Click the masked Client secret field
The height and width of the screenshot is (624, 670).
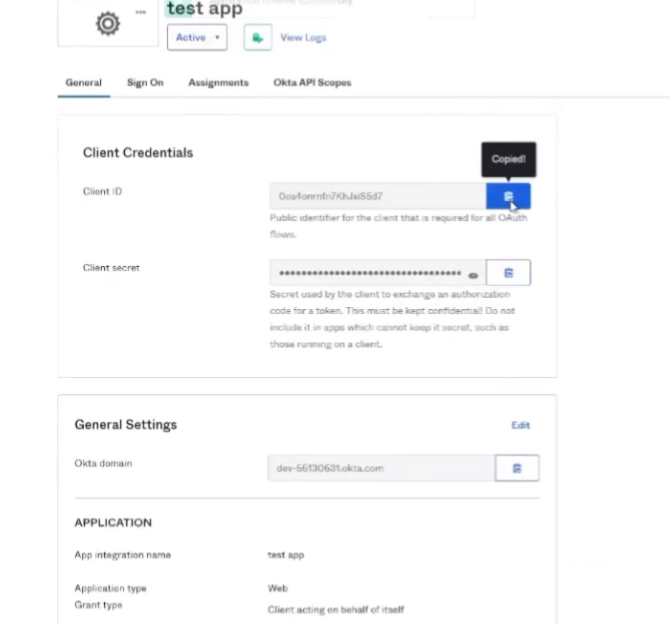click(378, 273)
